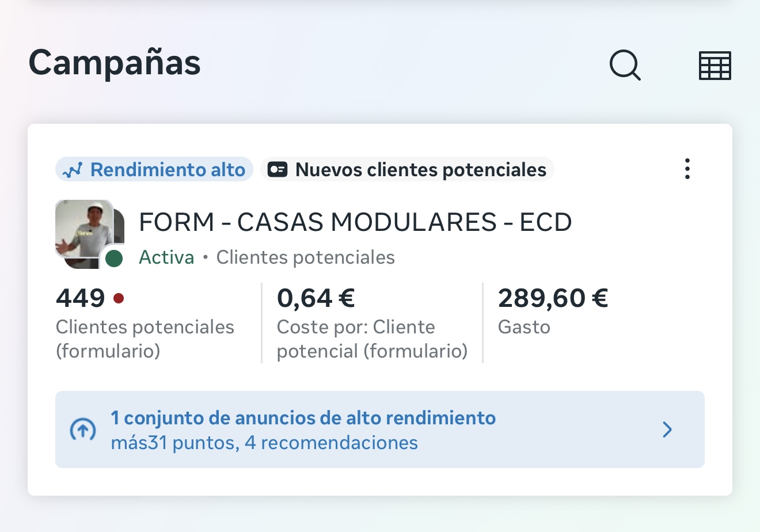Click the lead card icon in Nuevos clientes potenciales
Screen dimensions: 760x532
pyautogui.click(x=278, y=170)
